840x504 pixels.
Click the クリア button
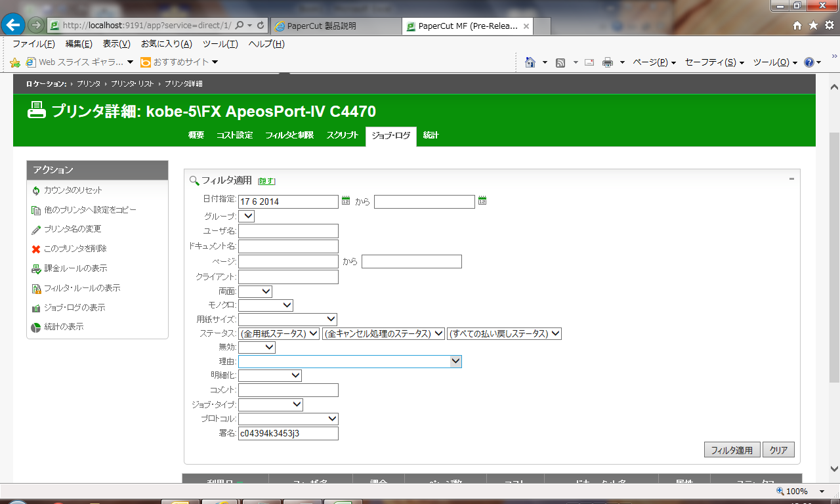click(778, 450)
